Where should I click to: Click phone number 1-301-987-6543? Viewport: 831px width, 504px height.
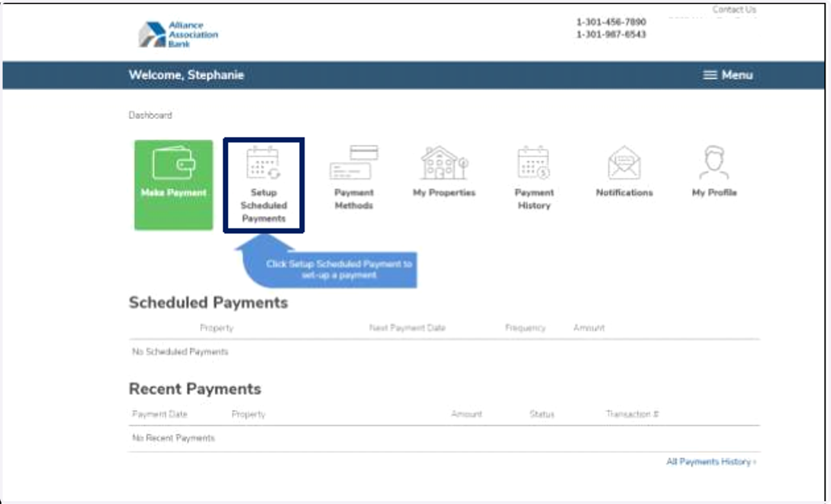611,34
